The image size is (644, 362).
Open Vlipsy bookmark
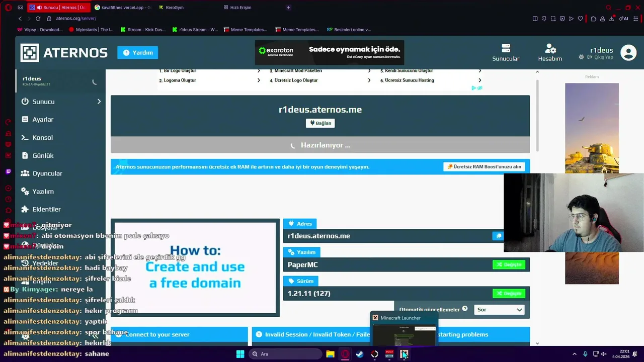(x=40, y=30)
